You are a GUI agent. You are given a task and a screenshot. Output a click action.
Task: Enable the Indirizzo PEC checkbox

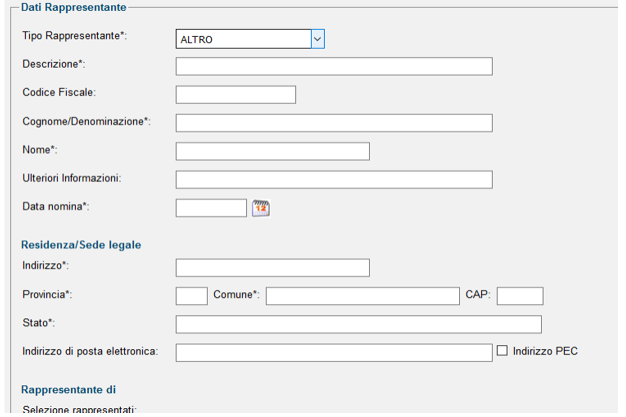pyautogui.click(x=502, y=351)
